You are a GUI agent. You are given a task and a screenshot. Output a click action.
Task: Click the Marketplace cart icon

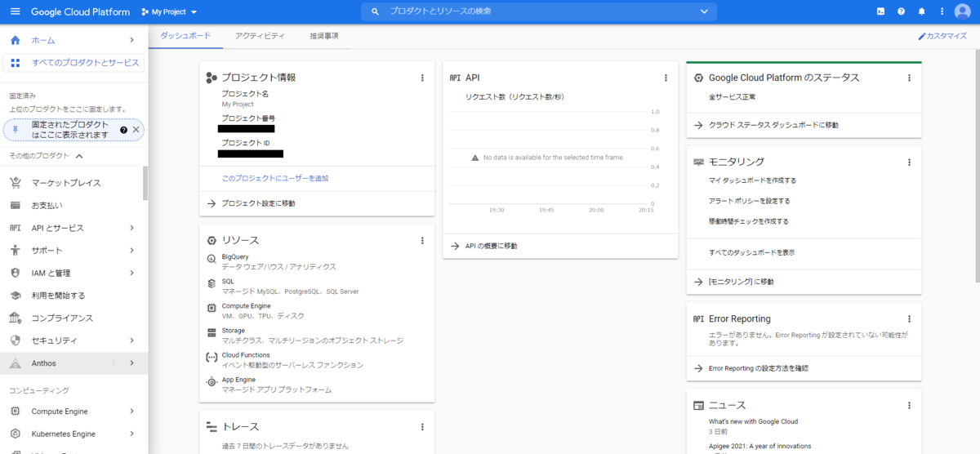pyautogui.click(x=15, y=183)
